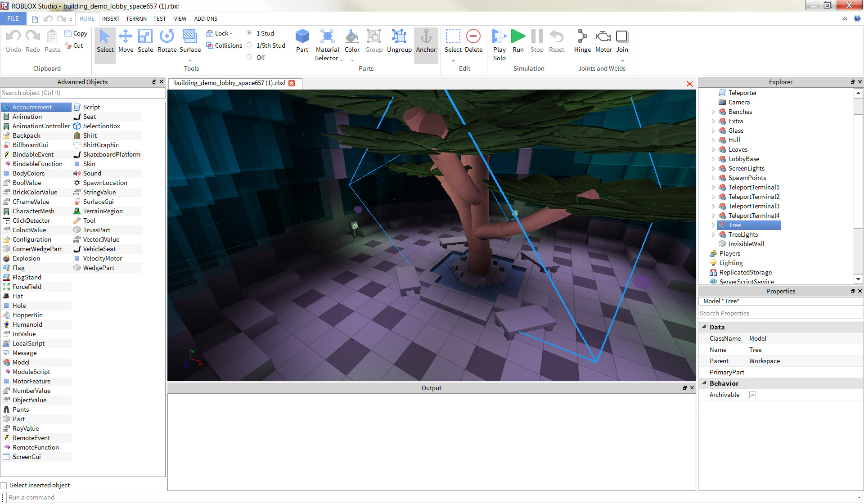The height and width of the screenshot is (504, 864).
Task: Click the Hinge joint tool
Action: tap(582, 41)
